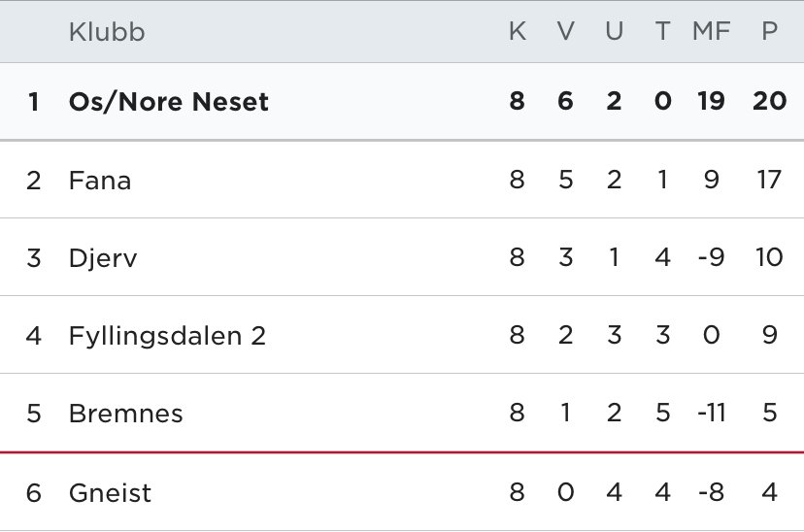The width and height of the screenshot is (804, 532).
Task: Select Gneist's 4 points value
Action: [769, 492]
